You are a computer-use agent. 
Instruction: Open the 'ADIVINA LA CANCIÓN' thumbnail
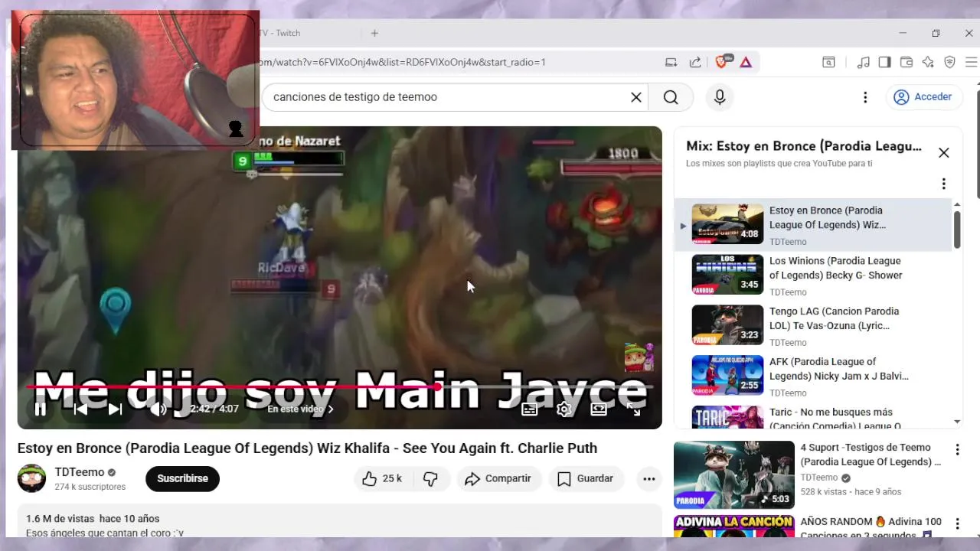pyautogui.click(x=734, y=526)
